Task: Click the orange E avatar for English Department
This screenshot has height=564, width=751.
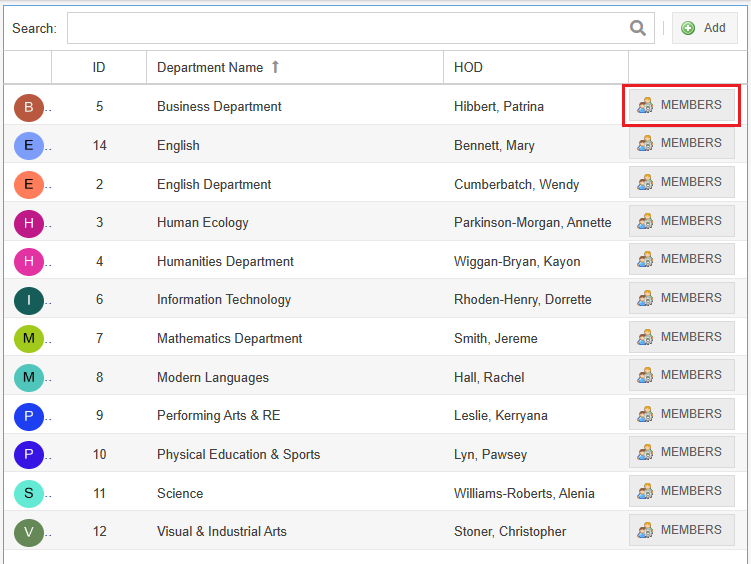Action: tap(29, 185)
